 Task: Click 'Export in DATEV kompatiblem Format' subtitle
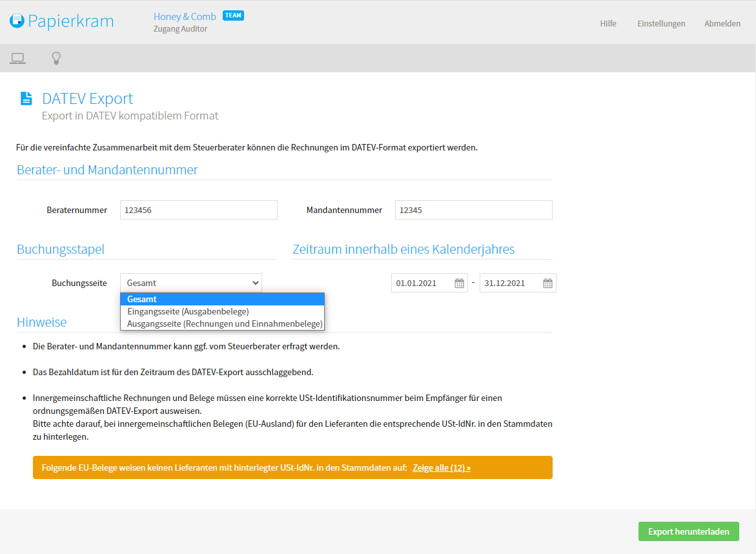click(x=130, y=116)
